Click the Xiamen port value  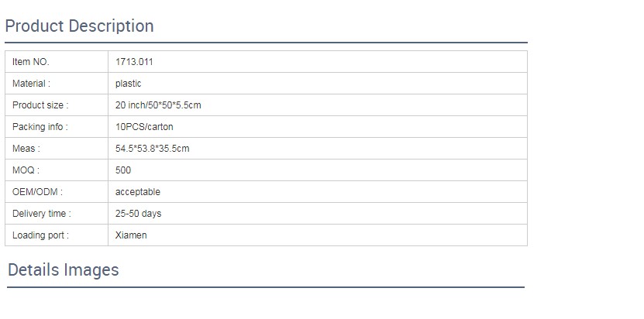[131, 235]
